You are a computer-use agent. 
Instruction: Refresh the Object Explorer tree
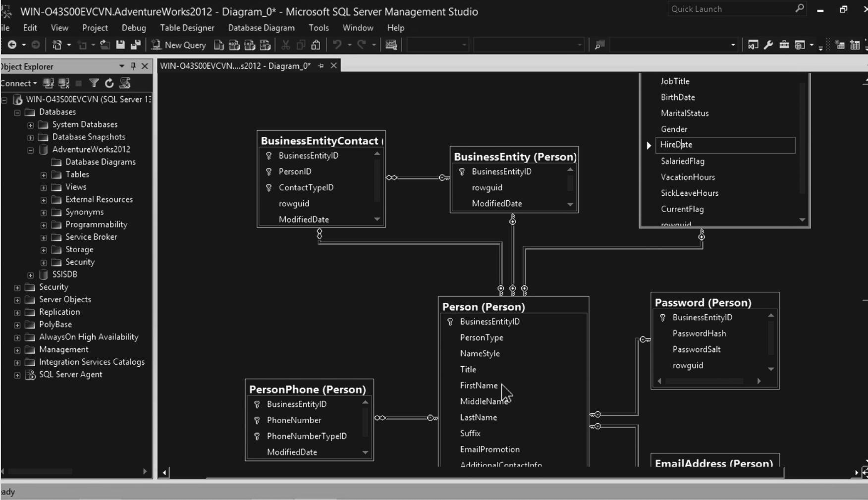[109, 83]
